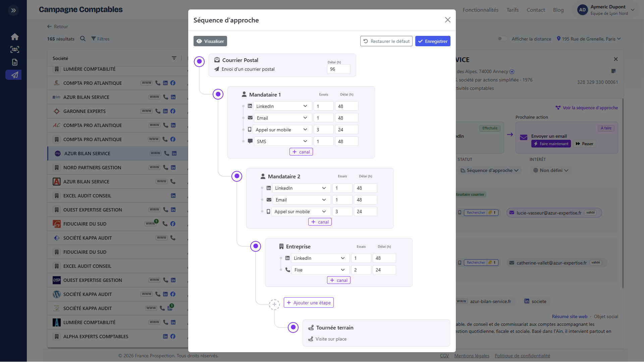Open the Appel sur mobile dropdown in Mandataire 1
The image size is (644, 362).
[x=281, y=130]
